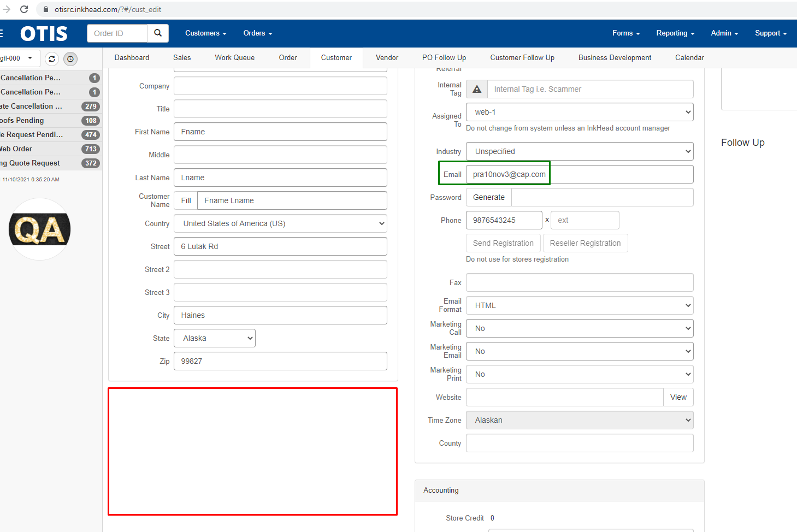Click into the Email input field
Image resolution: width=797 pixels, height=532 pixels.
pyautogui.click(x=579, y=174)
